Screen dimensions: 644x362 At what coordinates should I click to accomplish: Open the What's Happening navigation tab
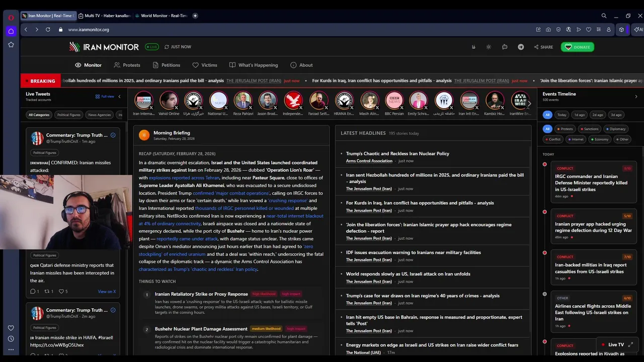[x=253, y=65]
